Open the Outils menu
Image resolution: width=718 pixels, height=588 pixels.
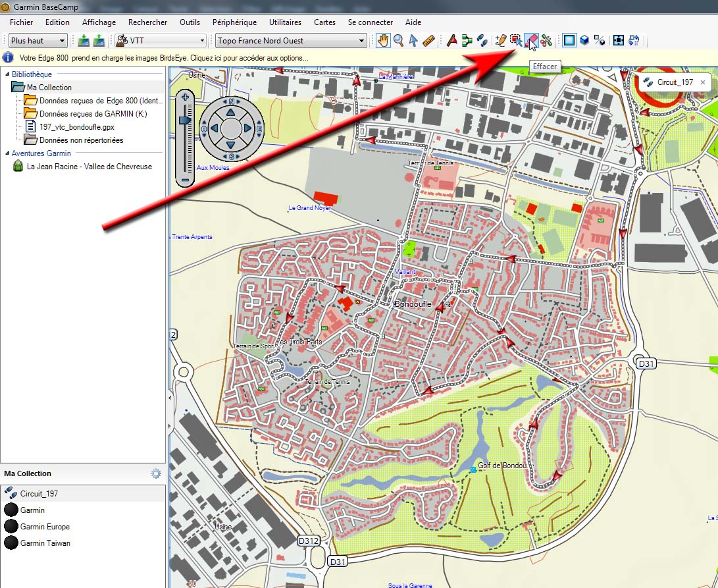click(x=190, y=22)
